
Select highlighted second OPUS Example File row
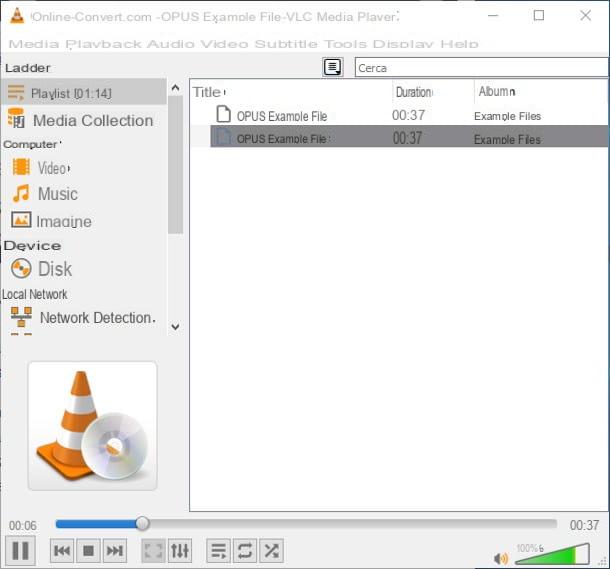click(x=409, y=137)
